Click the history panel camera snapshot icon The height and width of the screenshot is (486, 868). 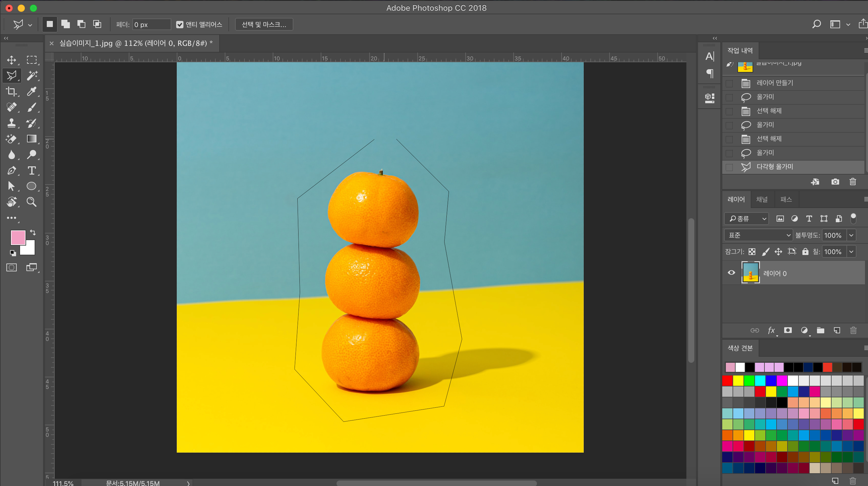pos(835,182)
